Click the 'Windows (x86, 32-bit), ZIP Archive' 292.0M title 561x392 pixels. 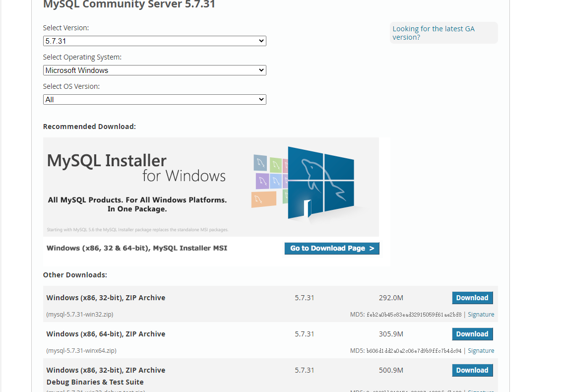106,298
